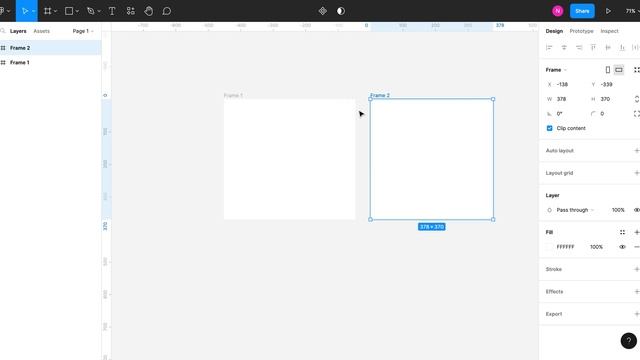Open the zoom level dropdown
Screen dimensions: 640x360
[x=632, y=11]
